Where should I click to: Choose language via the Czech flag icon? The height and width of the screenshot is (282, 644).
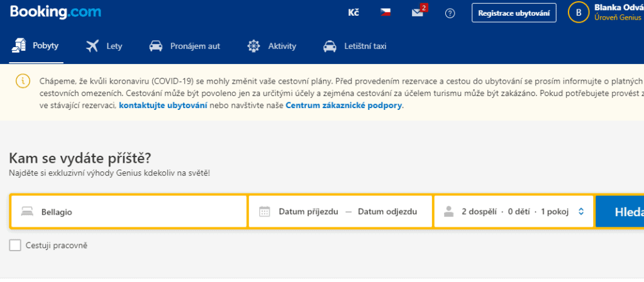click(x=386, y=13)
